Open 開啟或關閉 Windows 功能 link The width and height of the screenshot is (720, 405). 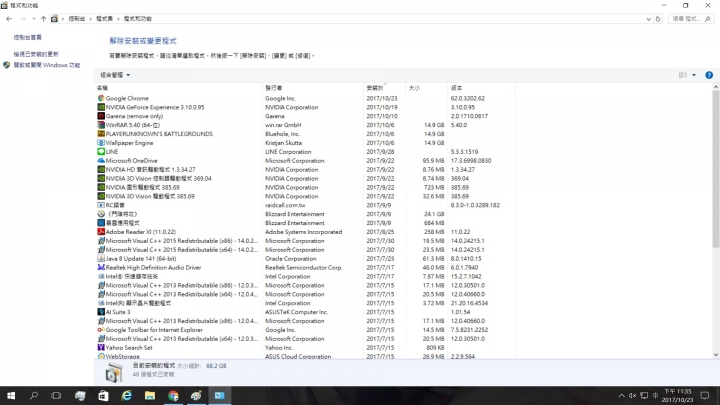tap(47, 65)
